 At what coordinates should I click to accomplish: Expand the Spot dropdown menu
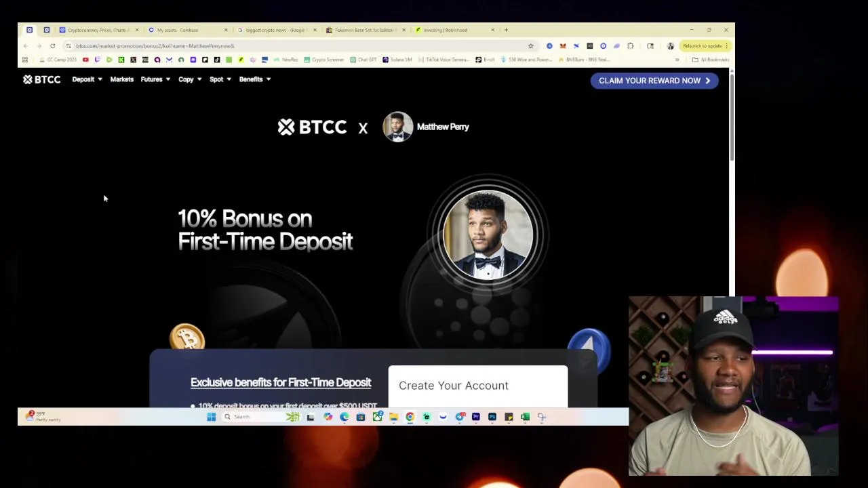(x=220, y=79)
